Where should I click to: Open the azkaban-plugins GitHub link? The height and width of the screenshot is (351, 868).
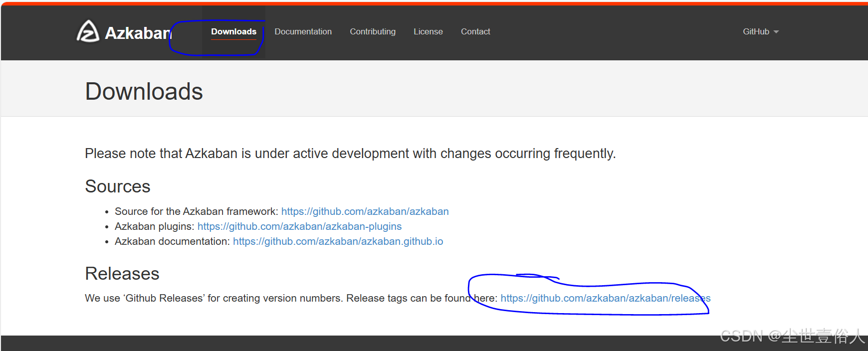(299, 226)
